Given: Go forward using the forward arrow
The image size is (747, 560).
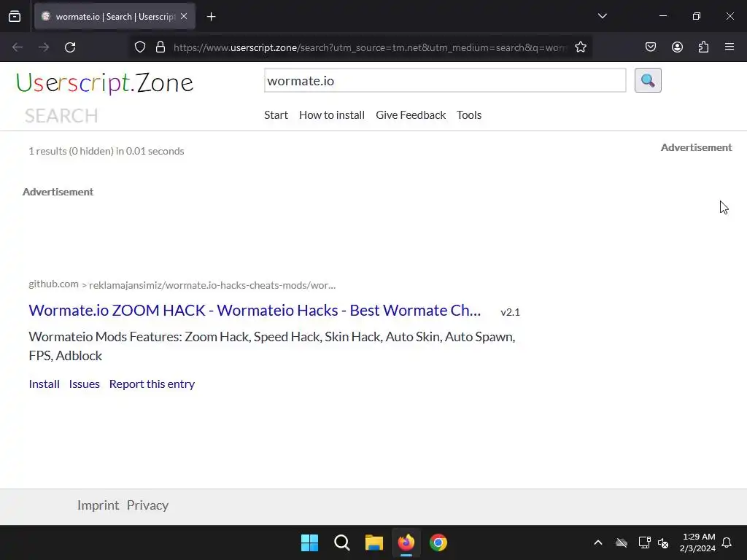Looking at the screenshot, I should point(44,47).
